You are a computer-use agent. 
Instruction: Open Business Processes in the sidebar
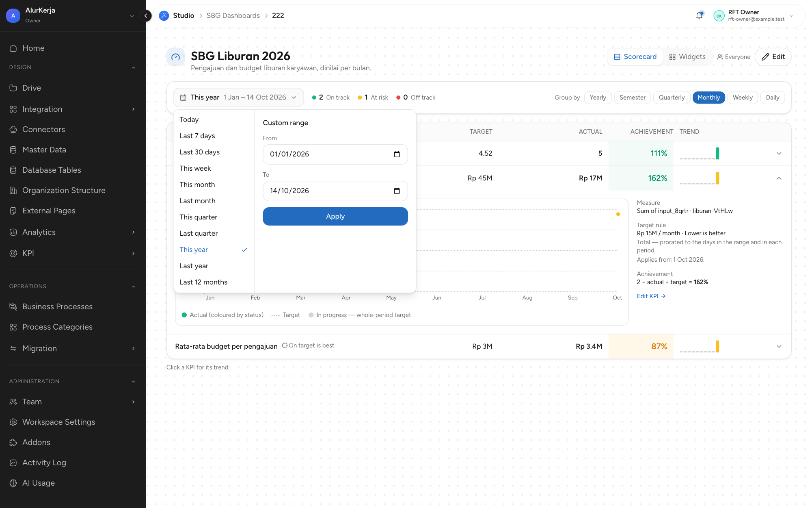click(73, 306)
